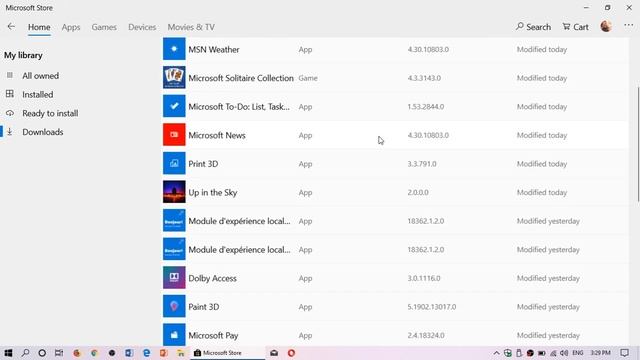640x360 pixels.
Task: Click the MSN Weather app icon
Action: (x=174, y=49)
